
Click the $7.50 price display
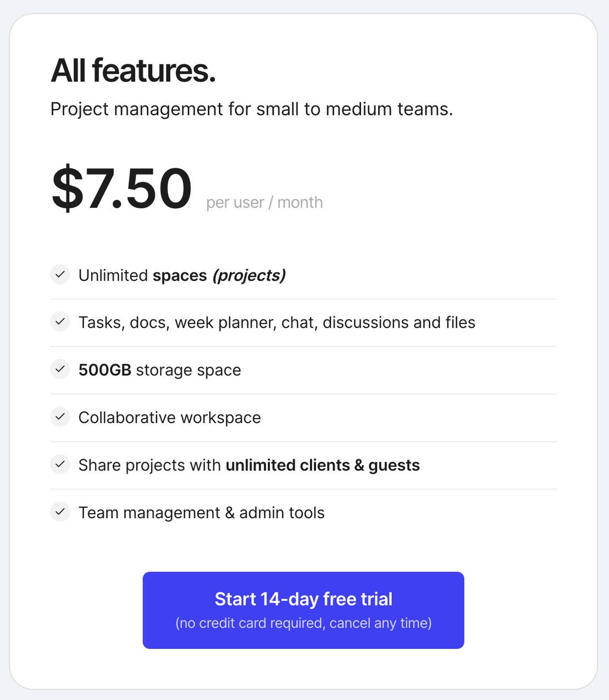[x=121, y=188]
